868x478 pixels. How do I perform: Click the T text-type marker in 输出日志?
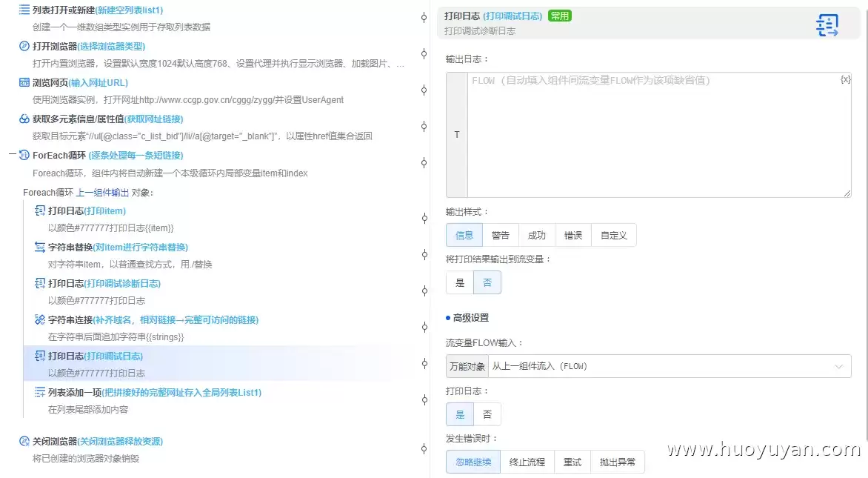(457, 135)
